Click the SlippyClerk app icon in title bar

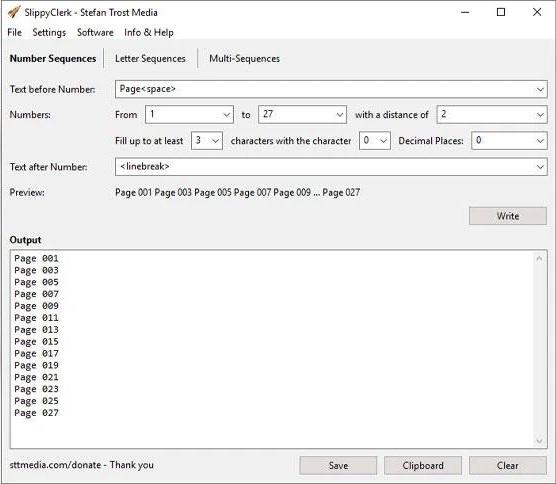[x=14, y=12]
